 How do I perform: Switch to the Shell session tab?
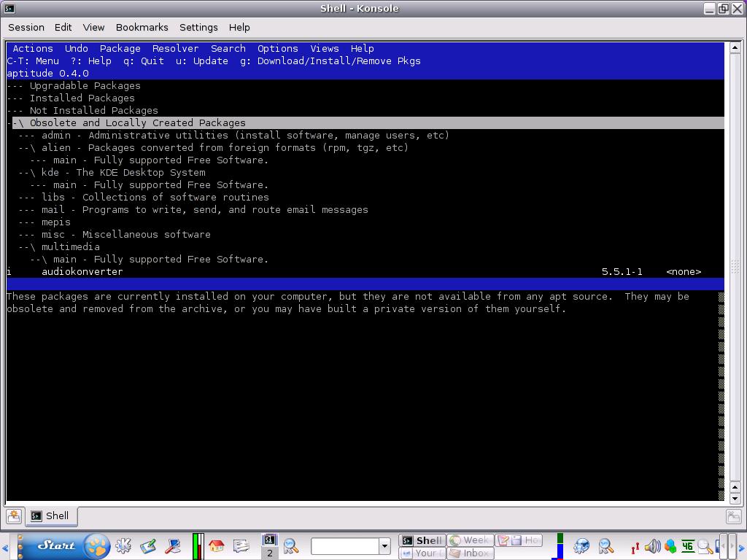point(50,516)
